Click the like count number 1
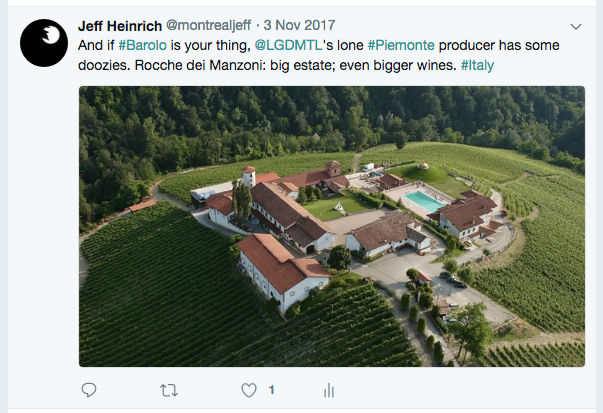The width and height of the screenshot is (603, 413). point(272,390)
